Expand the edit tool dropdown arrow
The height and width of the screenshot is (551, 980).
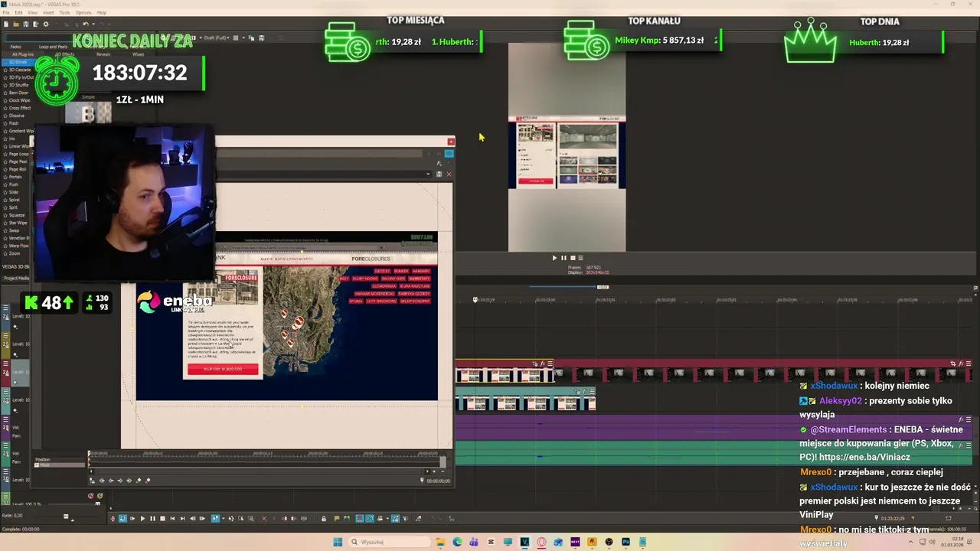click(x=221, y=519)
